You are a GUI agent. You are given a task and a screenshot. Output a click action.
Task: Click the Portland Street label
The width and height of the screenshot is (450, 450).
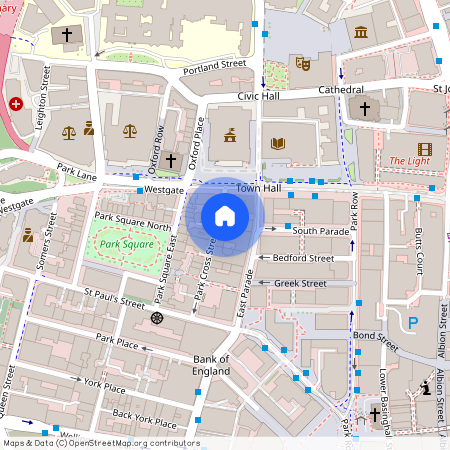tap(215, 67)
